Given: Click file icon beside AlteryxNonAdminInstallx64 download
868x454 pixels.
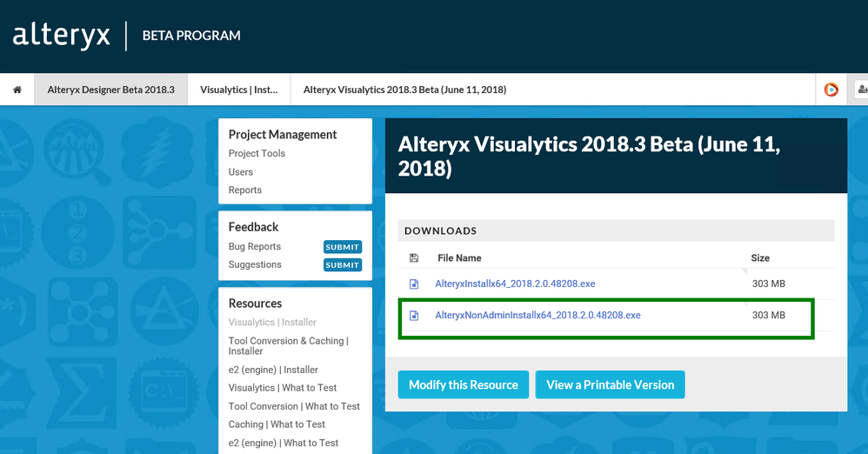Looking at the screenshot, I should coord(413,316).
